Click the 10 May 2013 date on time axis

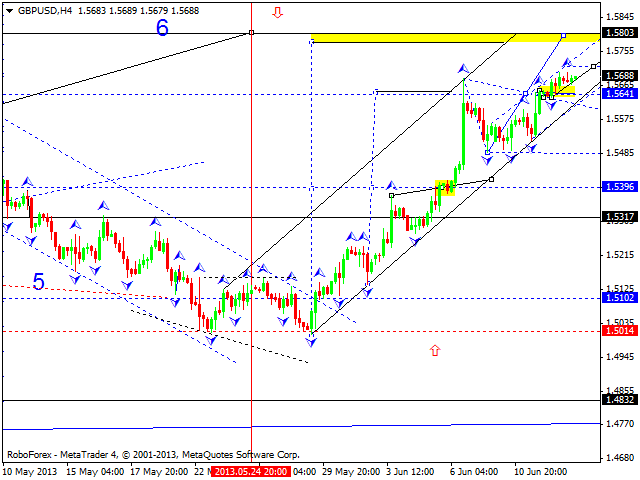click(x=30, y=471)
